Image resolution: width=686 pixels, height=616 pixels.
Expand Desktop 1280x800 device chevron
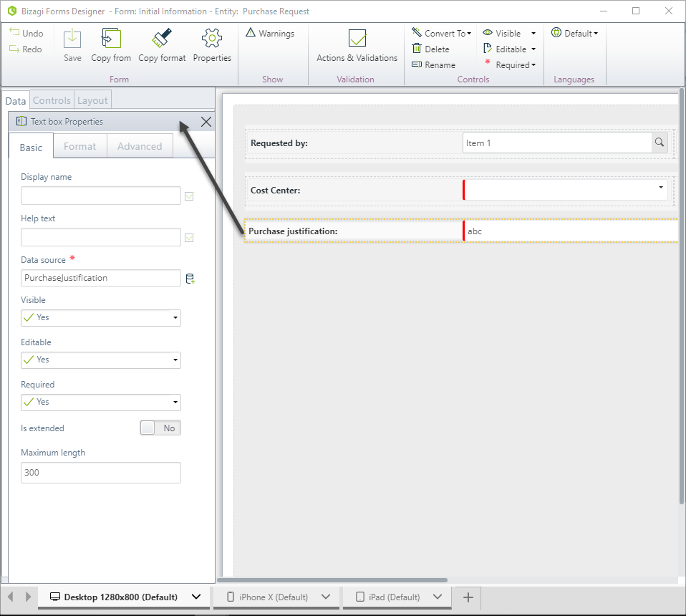[x=196, y=597]
